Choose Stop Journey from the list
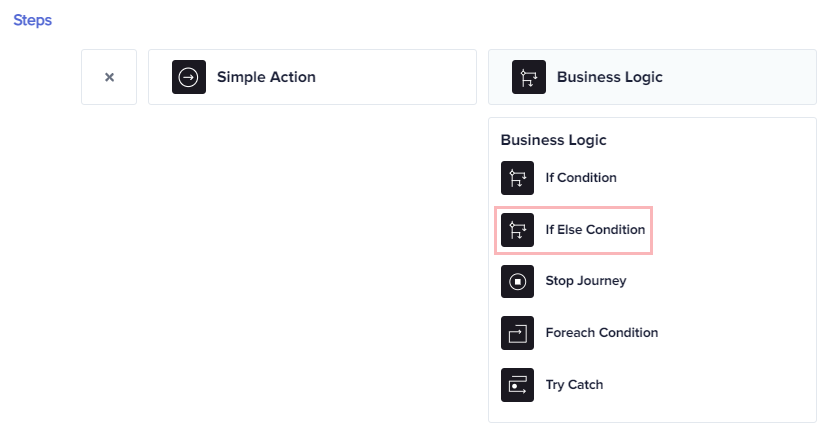This screenshot has height=435, width=829. click(x=564, y=282)
